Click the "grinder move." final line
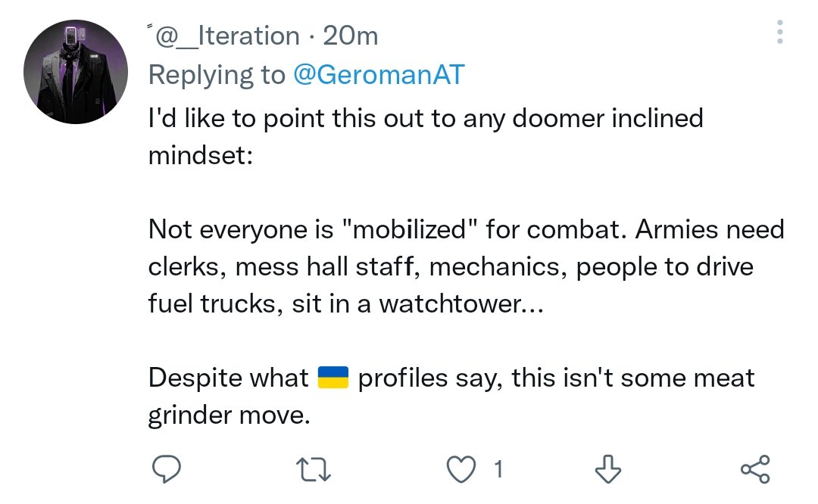The width and height of the screenshot is (818, 504). 229,415
